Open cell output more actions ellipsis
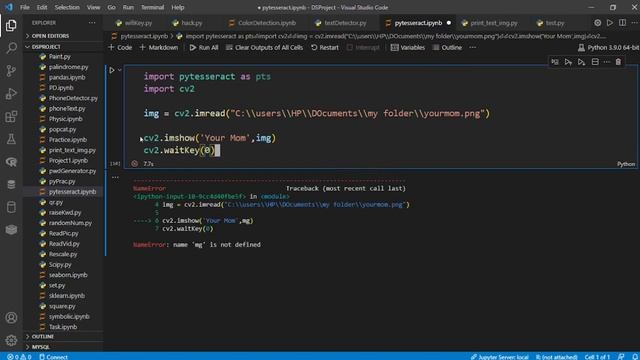Viewport: 640px width, 360px height. 116,177
